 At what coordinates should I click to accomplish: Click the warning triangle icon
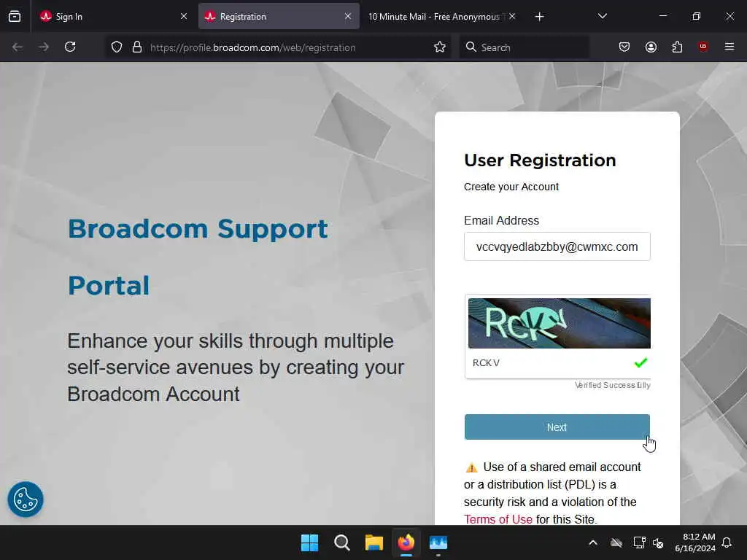point(471,467)
